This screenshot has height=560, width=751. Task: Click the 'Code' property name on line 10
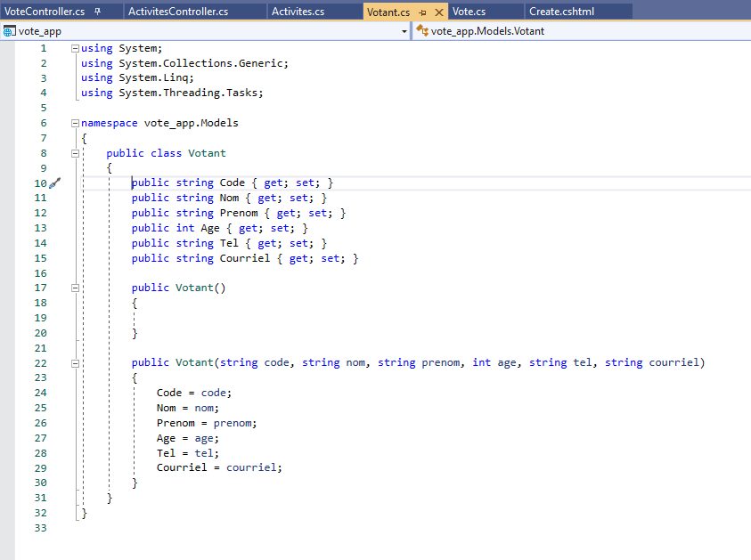pyautogui.click(x=233, y=183)
